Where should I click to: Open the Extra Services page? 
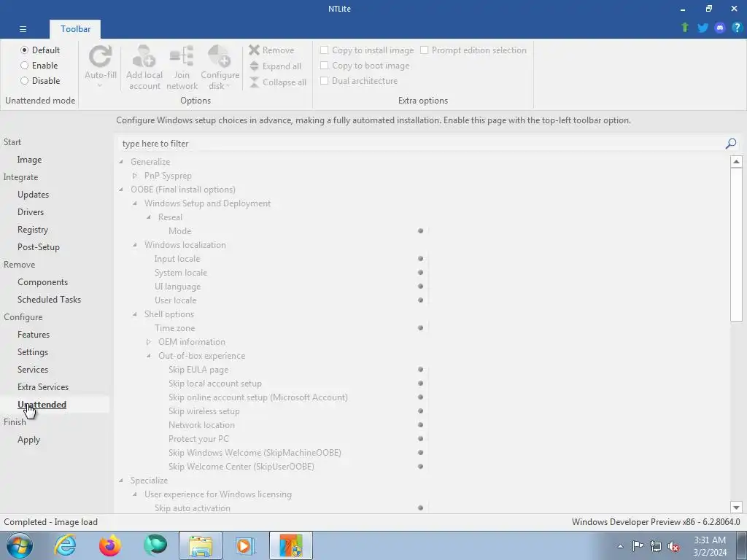[x=43, y=387]
